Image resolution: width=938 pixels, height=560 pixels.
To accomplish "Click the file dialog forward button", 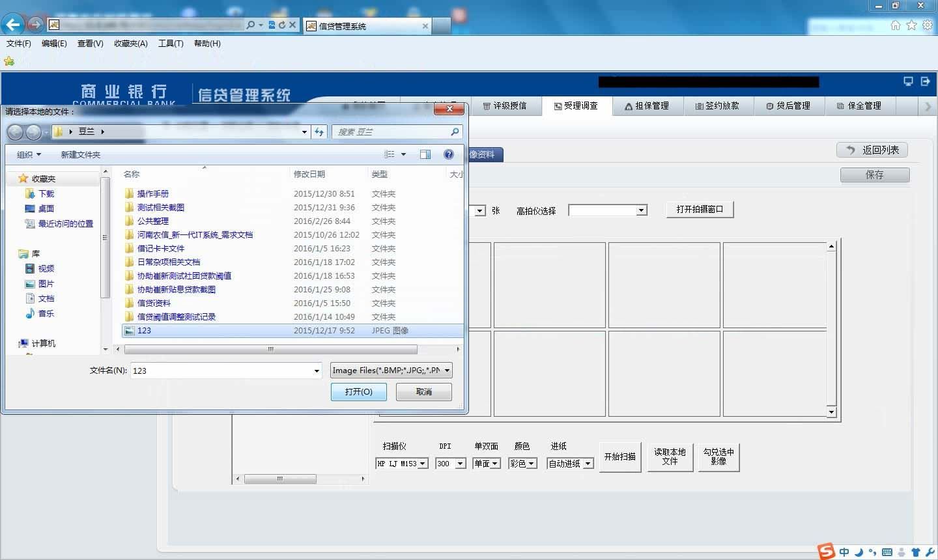I will point(33,132).
